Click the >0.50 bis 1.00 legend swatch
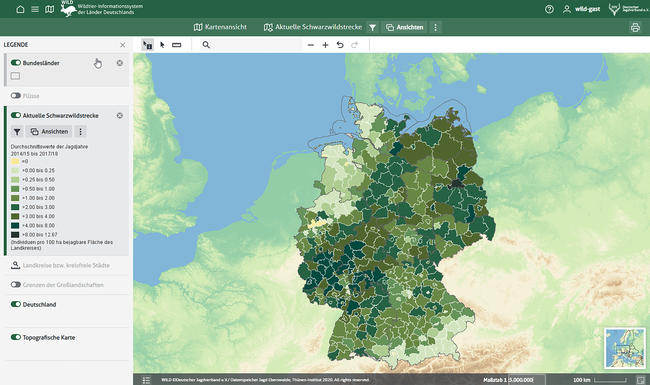Image resolution: width=650 pixels, height=385 pixels. pos(15,189)
